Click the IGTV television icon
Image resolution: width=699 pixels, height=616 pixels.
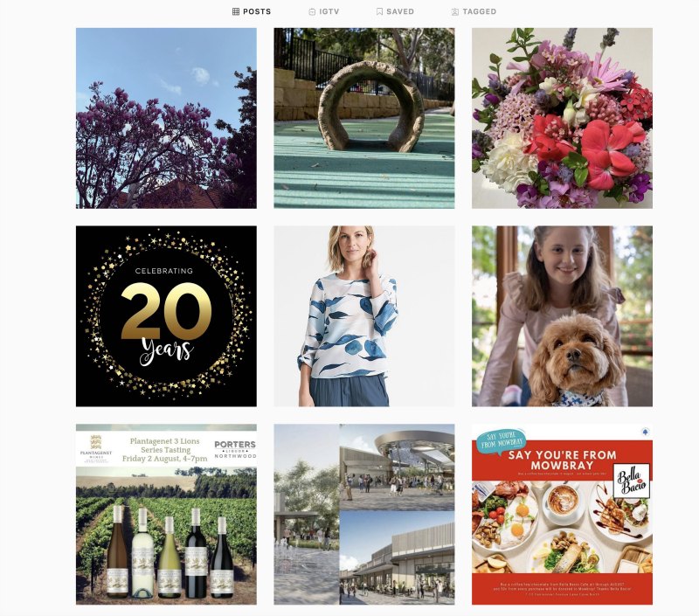pyautogui.click(x=312, y=11)
